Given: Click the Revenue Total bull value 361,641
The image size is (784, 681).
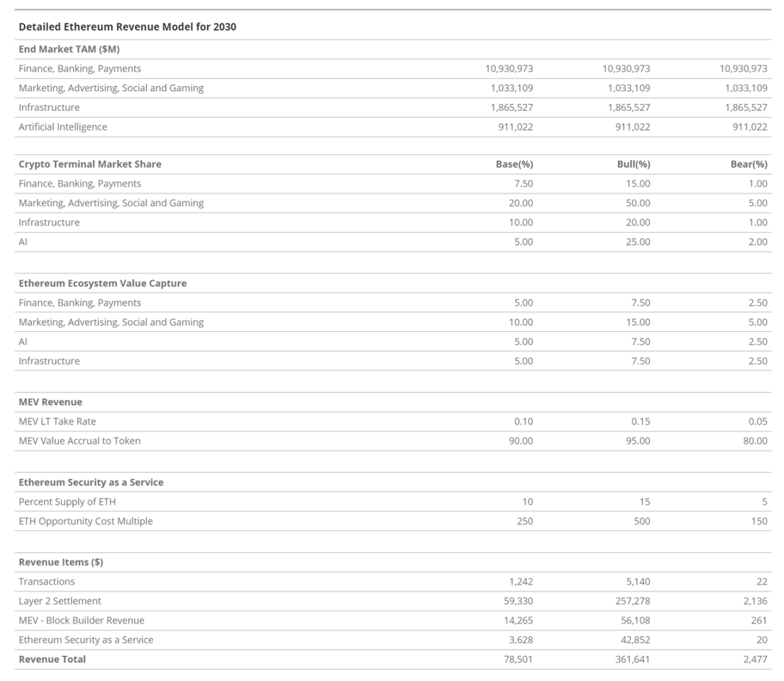Looking at the screenshot, I should [x=632, y=659].
